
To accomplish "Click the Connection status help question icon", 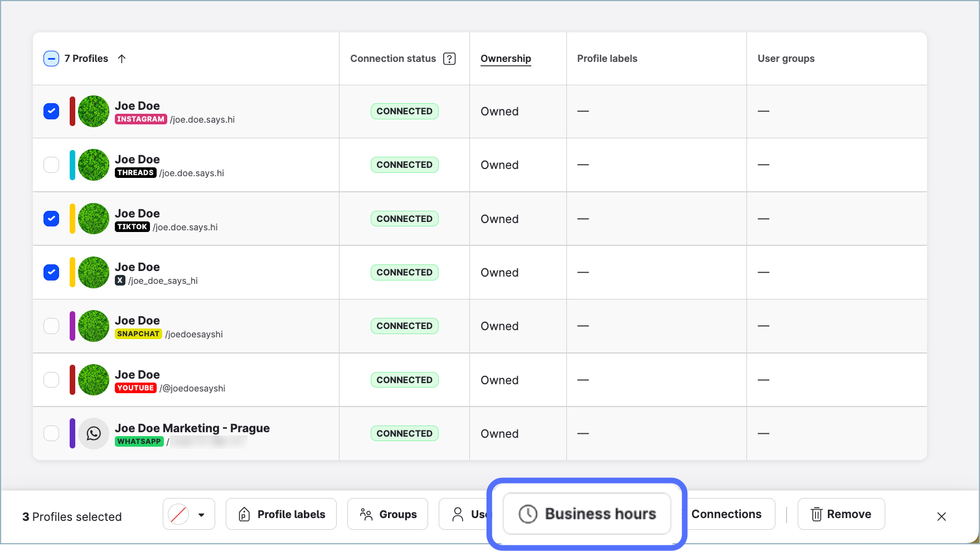I will (449, 59).
